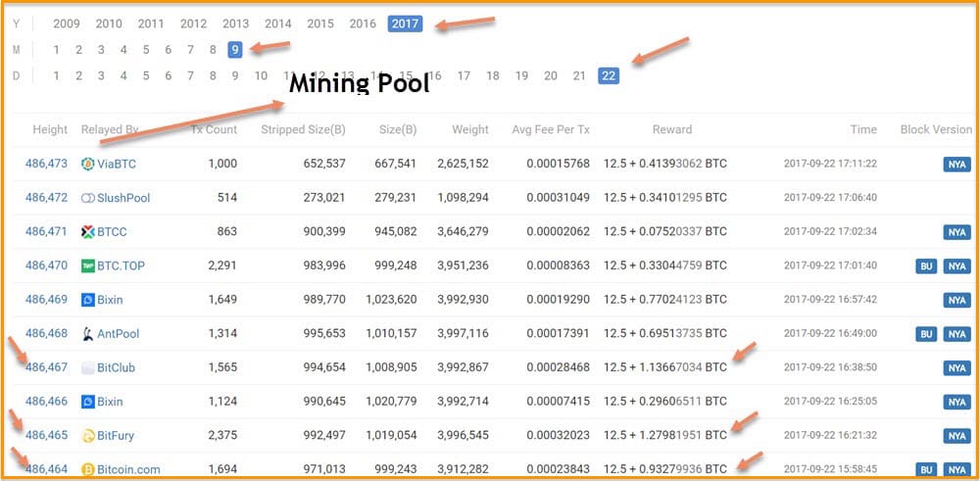Click the NYA badge in BitClub row

pyautogui.click(x=956, y=368)
